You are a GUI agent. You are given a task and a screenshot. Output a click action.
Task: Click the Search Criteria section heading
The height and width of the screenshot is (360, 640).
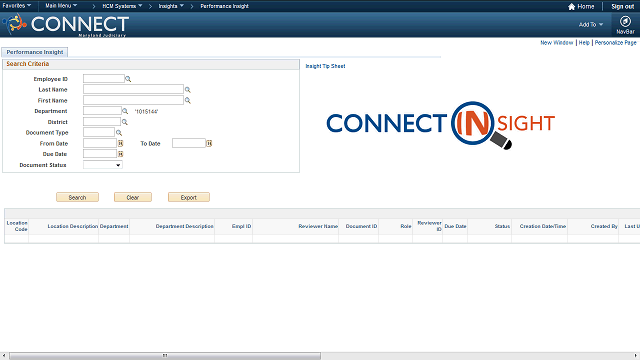(28, 64)
